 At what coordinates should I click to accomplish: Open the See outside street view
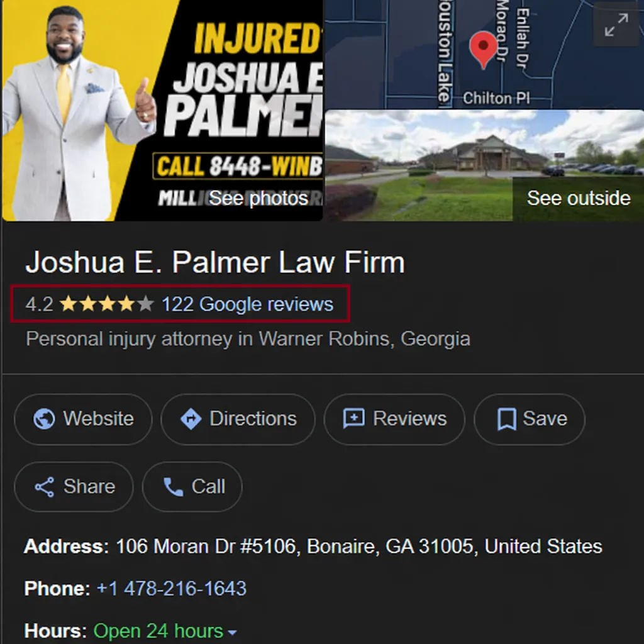click(579, 198)
